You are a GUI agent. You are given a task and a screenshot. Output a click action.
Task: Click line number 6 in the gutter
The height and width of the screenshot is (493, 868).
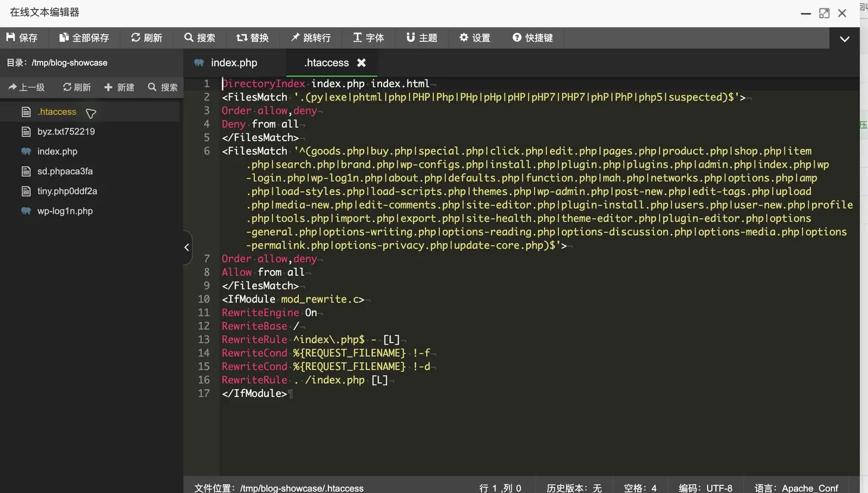pos(207,151)
